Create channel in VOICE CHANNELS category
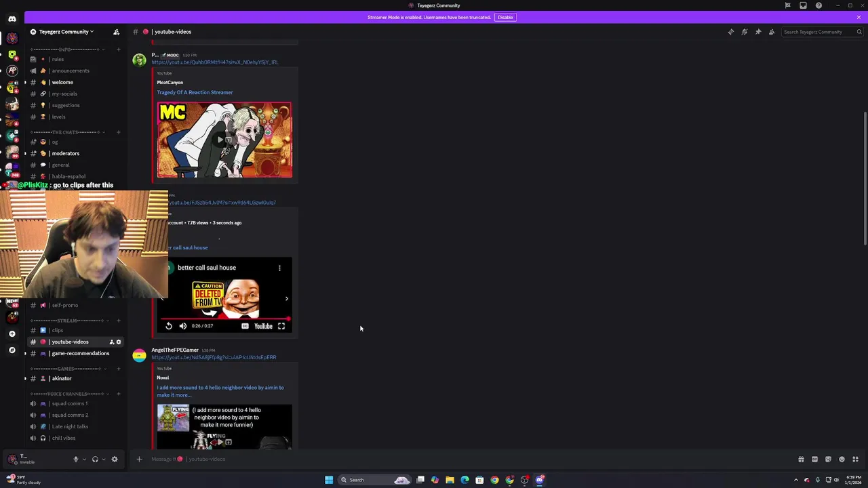This screenshot has height=488, width=868. pyautogui.click(x=119, y=394)
